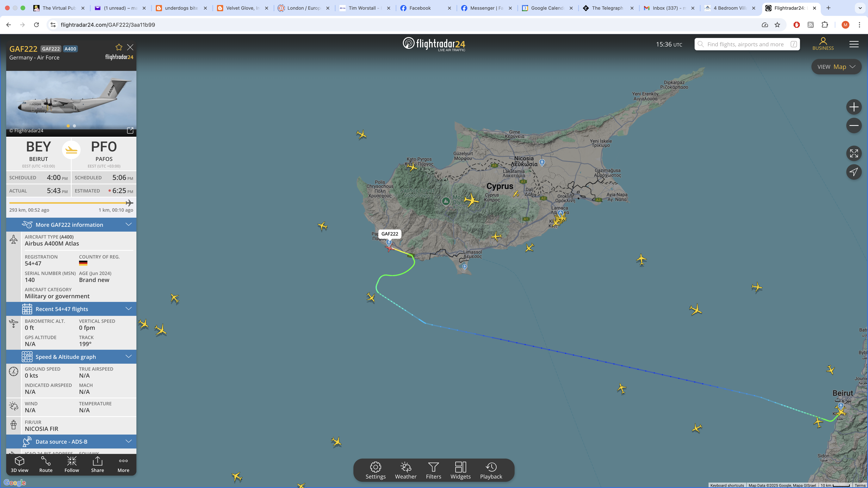
Task: Open the Filters panel
Action: (x=433, y=471)
